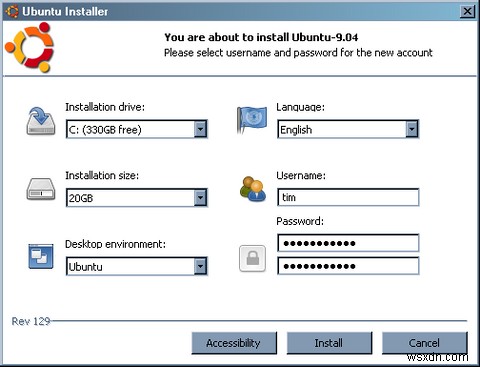
Task: Cancel the Ubuntu installation
Action: (x=425, y=343)
